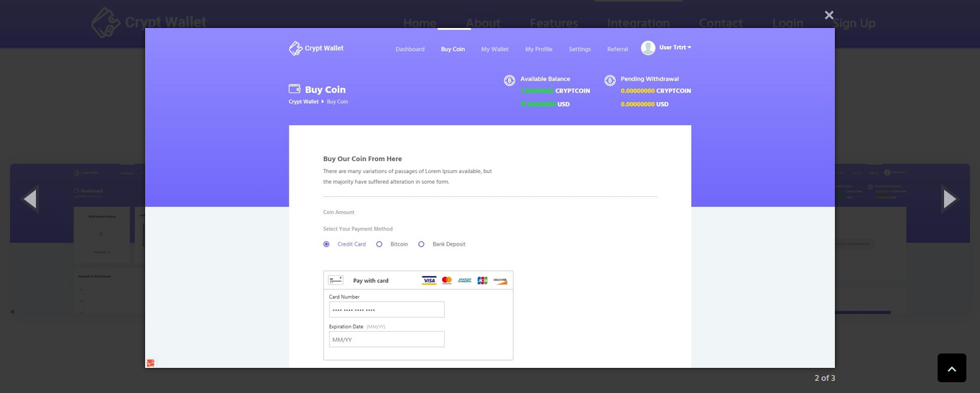Click the scroll-to-top arrow button
Viewport: 980px width, 393px height.
pyautogui.click(x=951, y=368)
